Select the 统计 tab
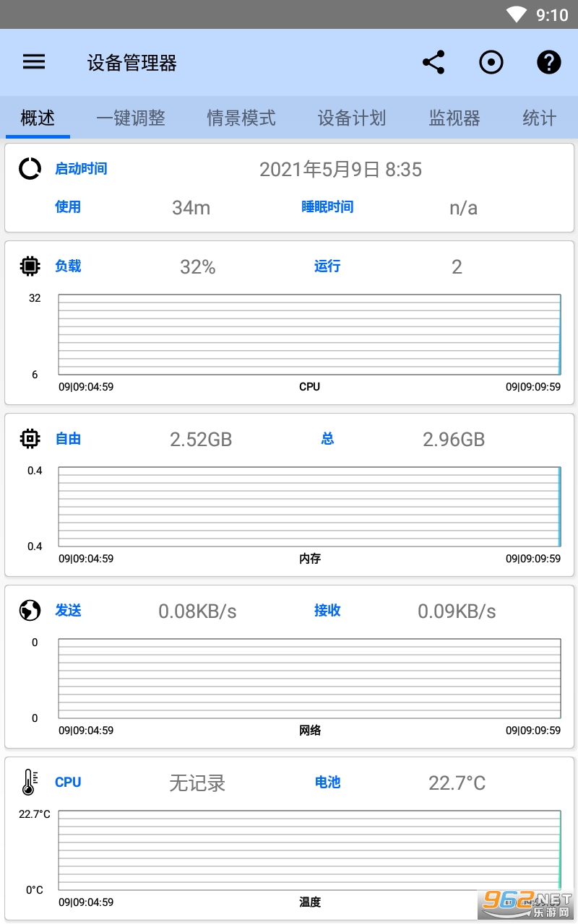The width and height of the screenshot is (578, 924). [539, 118]
